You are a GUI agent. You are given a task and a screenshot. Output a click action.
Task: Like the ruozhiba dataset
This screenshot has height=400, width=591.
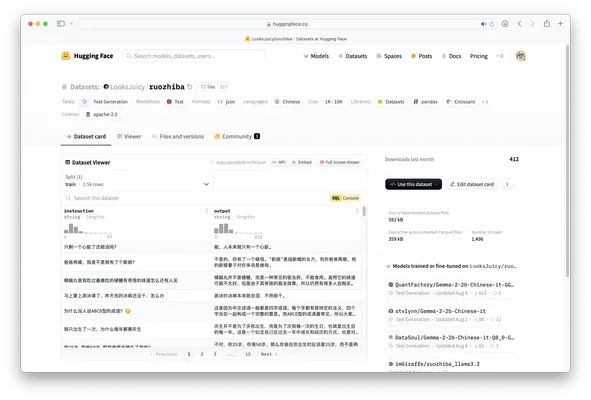click(x=208, y=87)
